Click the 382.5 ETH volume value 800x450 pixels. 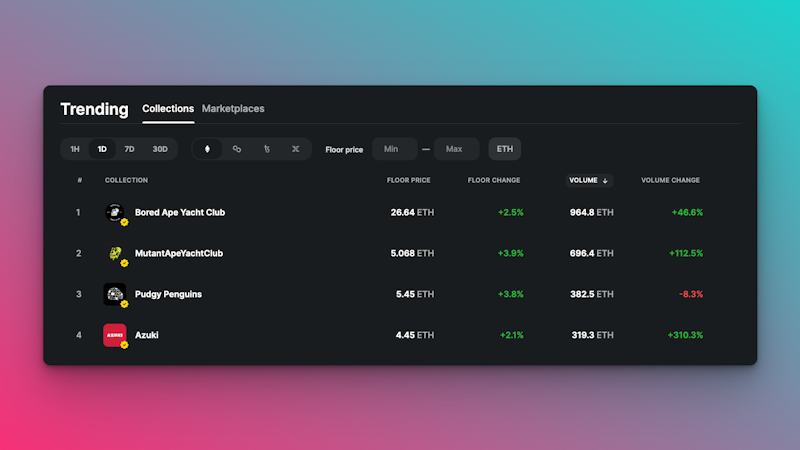tap(592, 294)
